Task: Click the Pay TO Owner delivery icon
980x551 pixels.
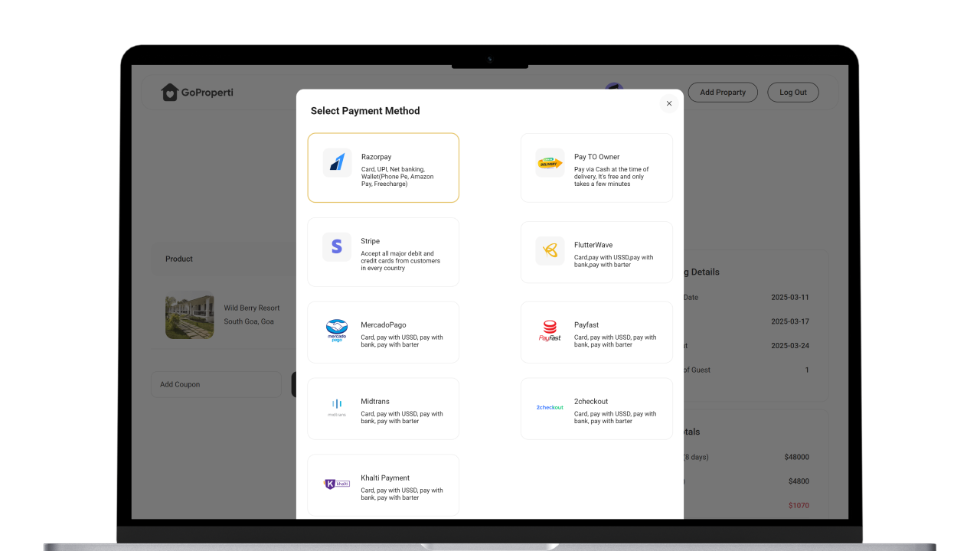Action: pos(550,162)
